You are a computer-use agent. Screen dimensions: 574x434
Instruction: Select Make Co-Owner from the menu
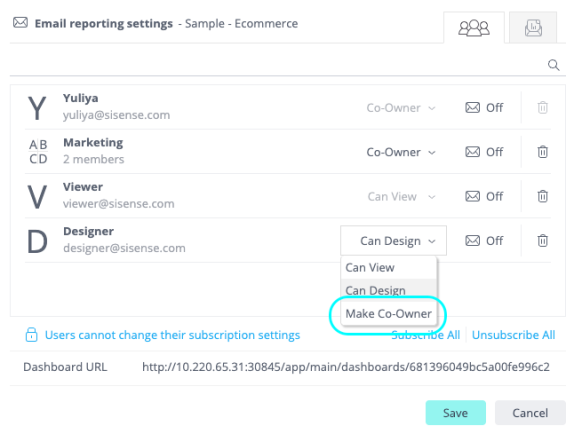(x=389, y=314)
